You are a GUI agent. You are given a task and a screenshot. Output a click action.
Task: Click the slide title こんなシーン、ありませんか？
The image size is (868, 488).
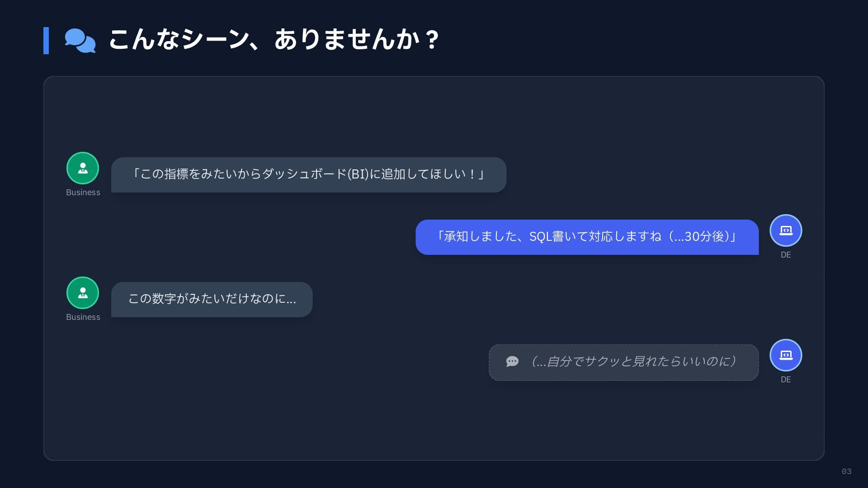274,40
